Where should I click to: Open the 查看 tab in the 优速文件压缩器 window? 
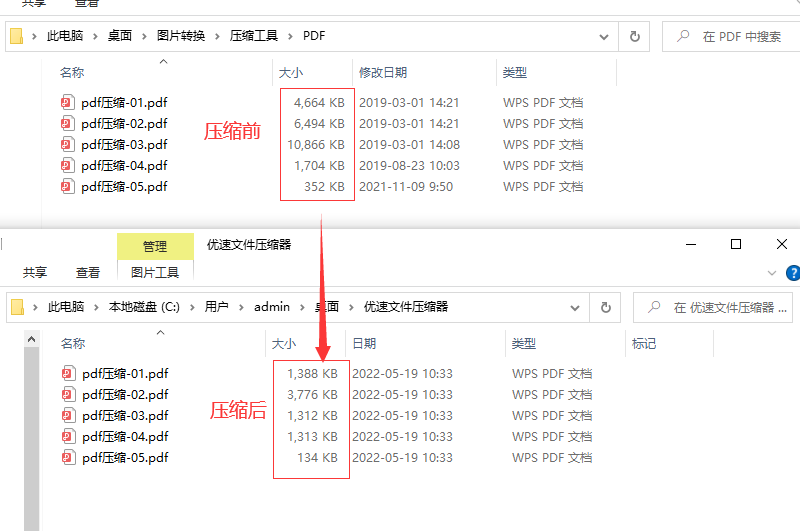88,272
